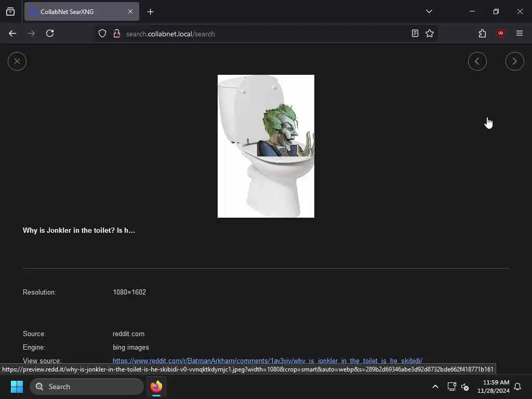Restore down the Firefox window
The image size is (532, 399).
[496, 11]
